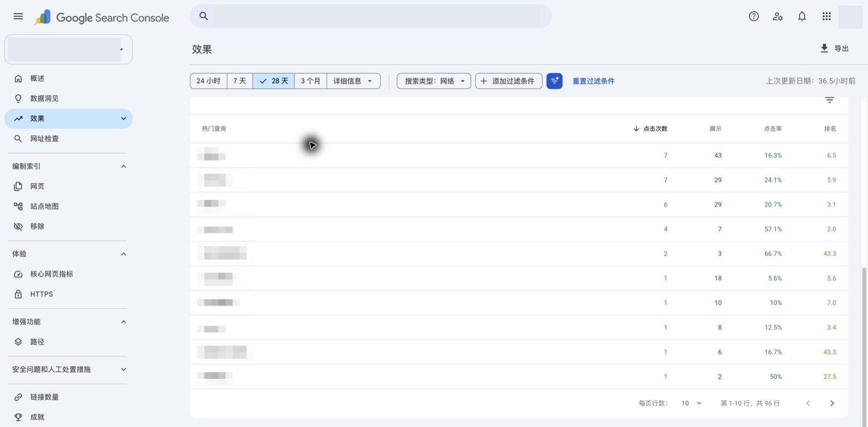Open the Google apps grid

(x=826, y=16)
